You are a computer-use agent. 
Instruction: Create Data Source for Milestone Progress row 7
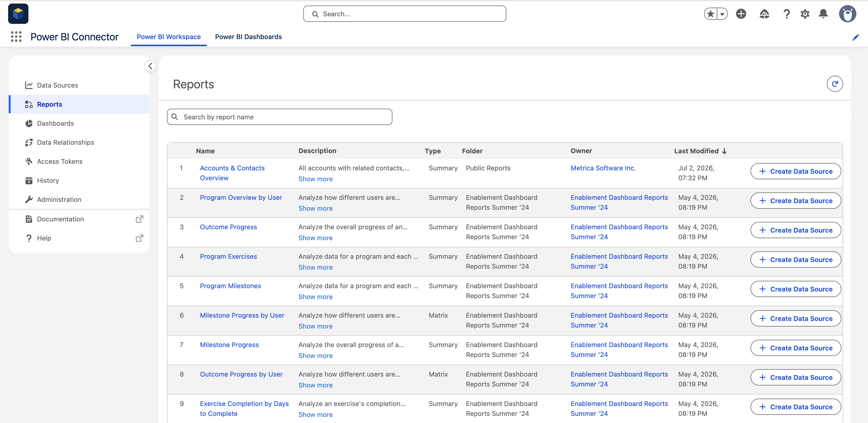click(796, 348)
